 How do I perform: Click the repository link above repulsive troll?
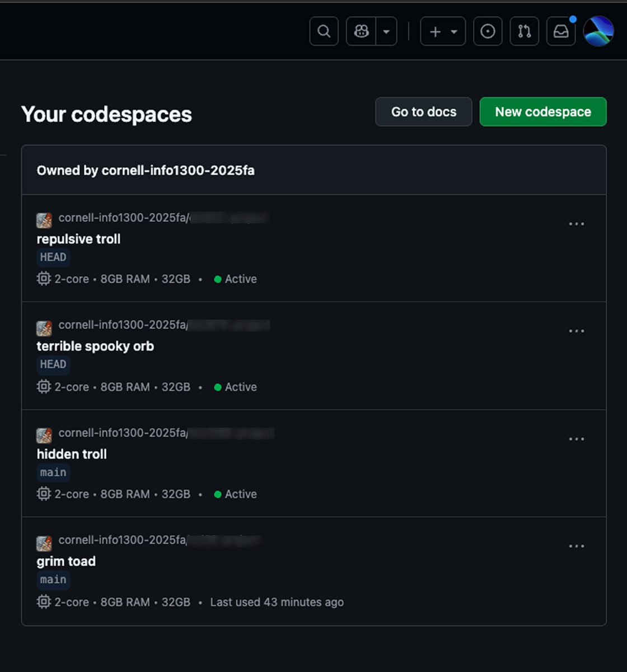click(163, 217)
